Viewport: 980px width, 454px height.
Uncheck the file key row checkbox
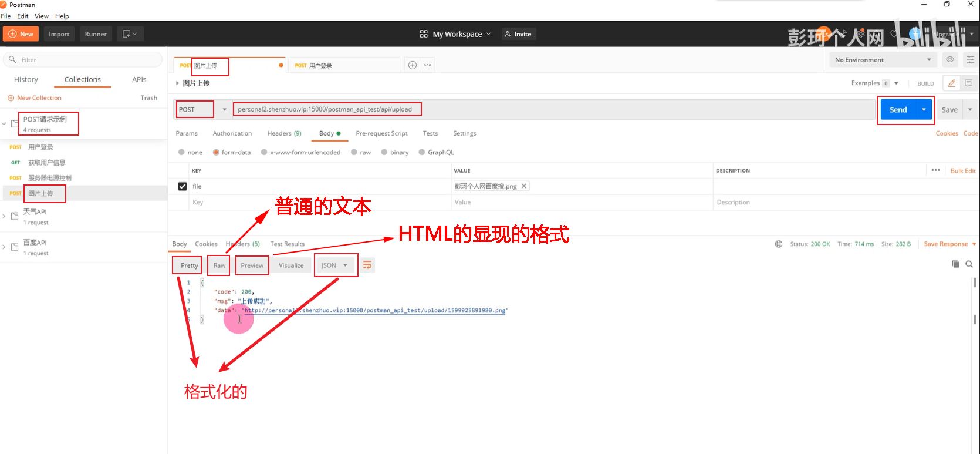[x=183, y=186]
